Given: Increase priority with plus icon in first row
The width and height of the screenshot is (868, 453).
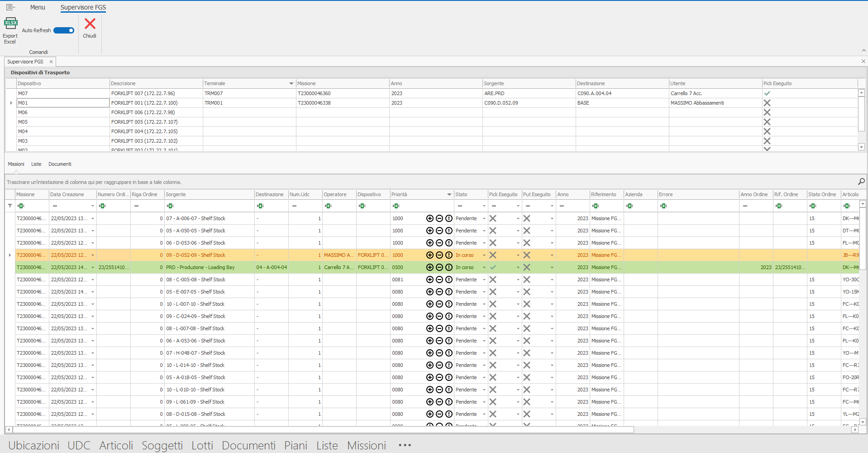Looking at the screenshot, I should [429, 218].
